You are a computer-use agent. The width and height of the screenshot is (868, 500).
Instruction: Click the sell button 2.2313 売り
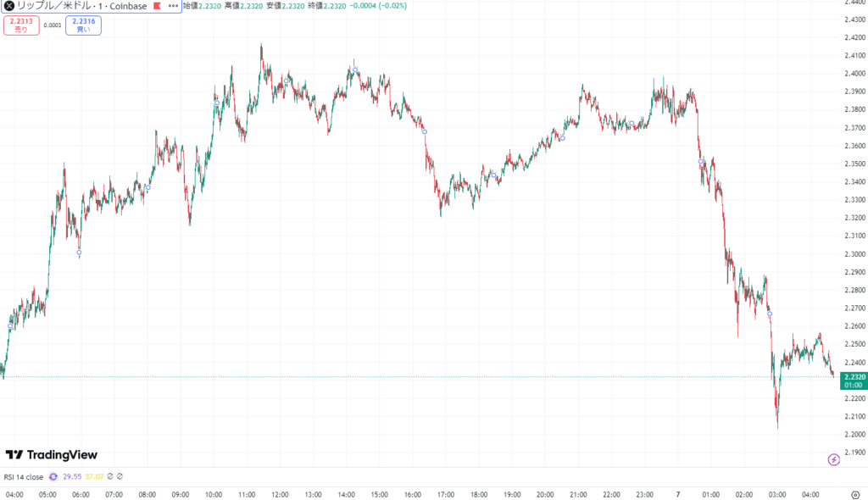click(x=21, y=25)
